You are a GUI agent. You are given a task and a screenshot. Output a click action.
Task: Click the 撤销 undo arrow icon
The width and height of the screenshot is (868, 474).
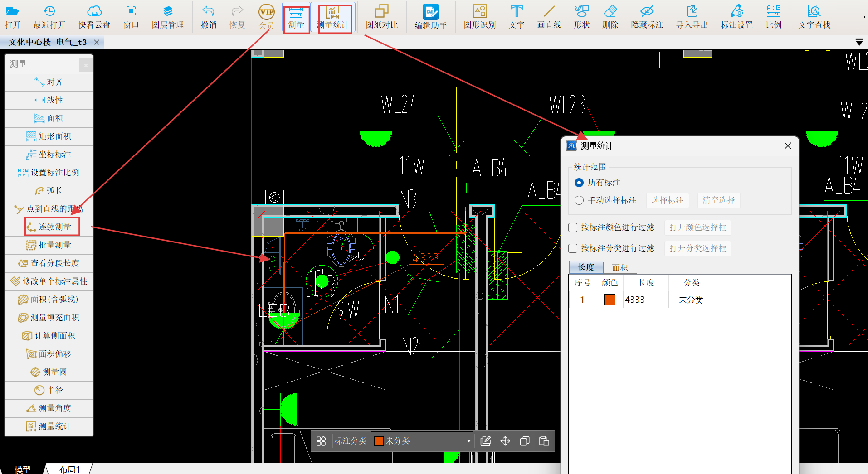click(208, 11)
